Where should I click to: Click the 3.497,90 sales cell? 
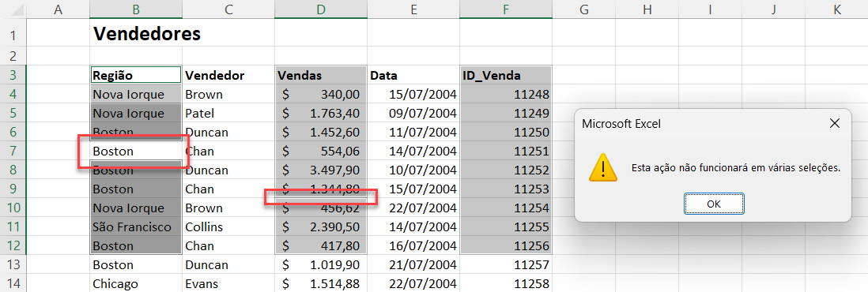point(320,170)
